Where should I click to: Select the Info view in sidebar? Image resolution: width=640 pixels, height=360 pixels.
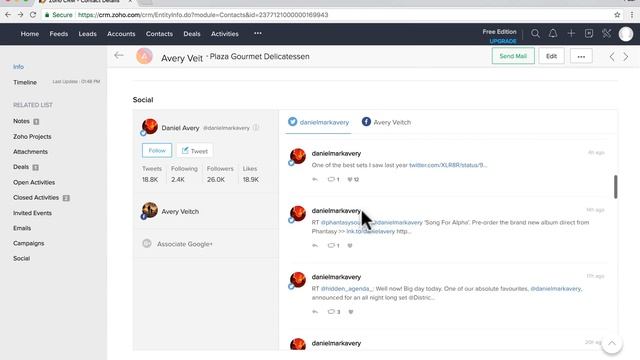18,67
